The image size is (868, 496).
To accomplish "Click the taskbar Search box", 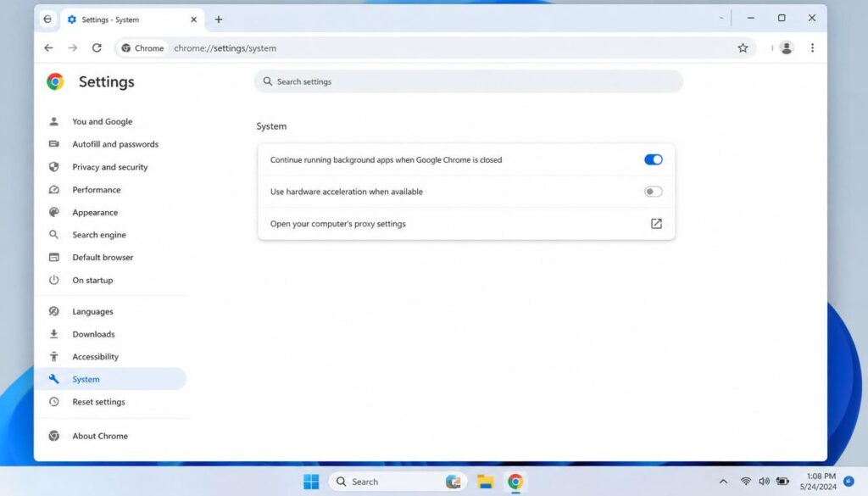I will pos(398,482).
